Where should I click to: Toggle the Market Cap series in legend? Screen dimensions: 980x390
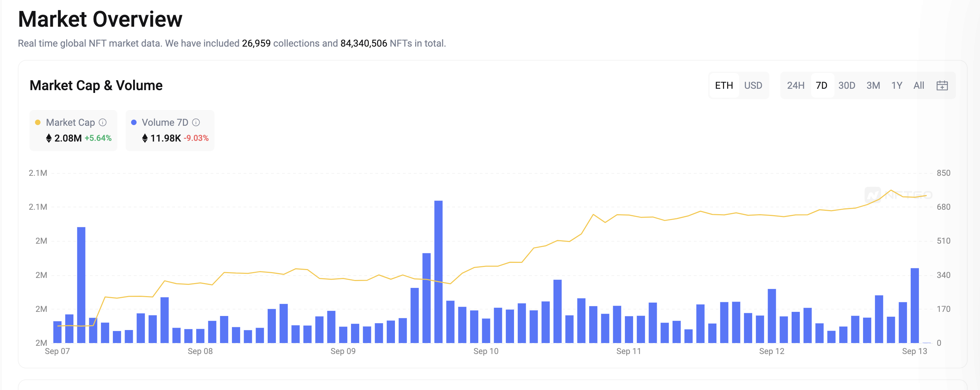[73, 130]
